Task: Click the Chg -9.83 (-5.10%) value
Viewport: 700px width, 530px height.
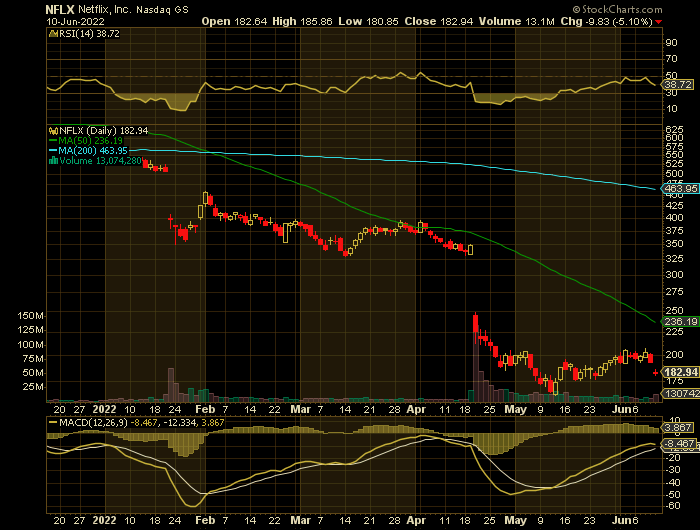Action: coord(610,20)
